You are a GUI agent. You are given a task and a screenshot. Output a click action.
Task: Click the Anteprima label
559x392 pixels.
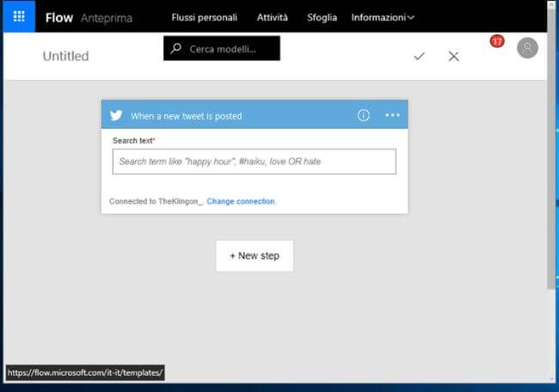pyautogui.click(x=107, y=18)
